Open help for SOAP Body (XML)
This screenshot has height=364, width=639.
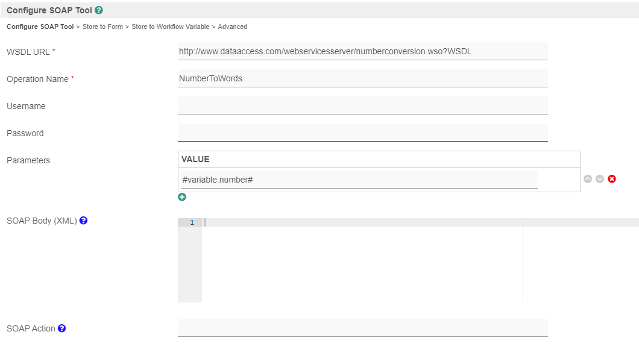[84, 221]
